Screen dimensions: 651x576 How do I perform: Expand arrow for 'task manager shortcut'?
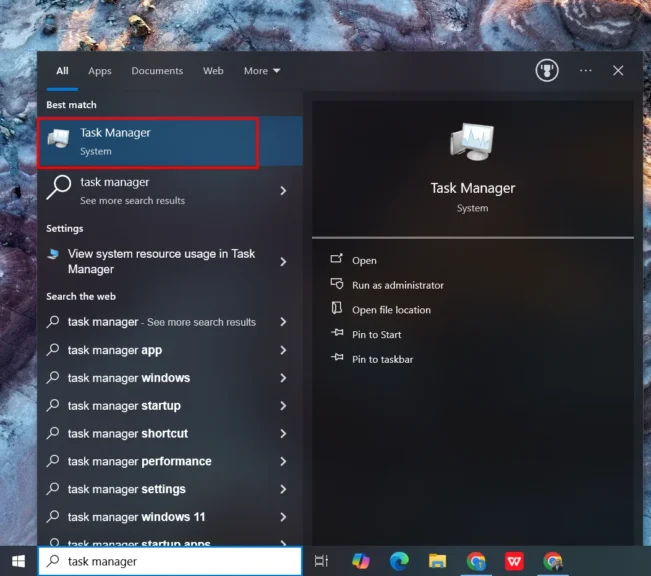coord(283,434)
